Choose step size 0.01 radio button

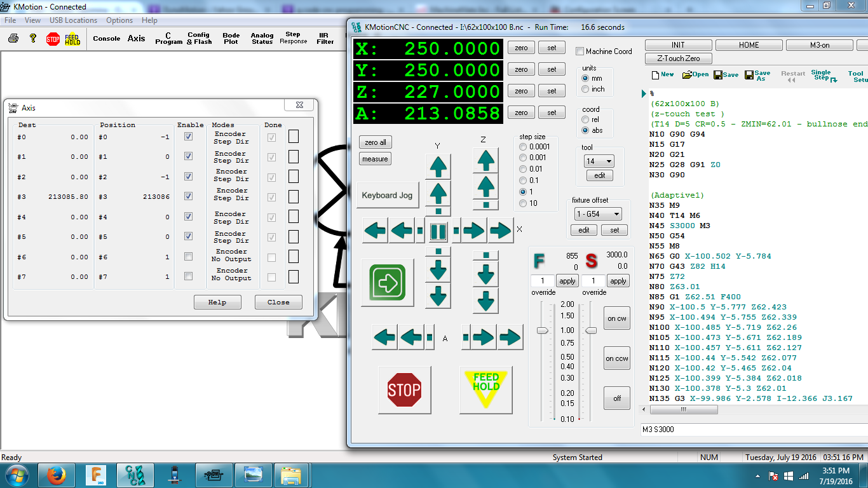tap(524, 169)
